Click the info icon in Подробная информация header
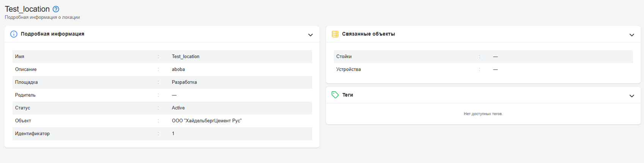Screen dimensions: 644x163 point(14,34)
